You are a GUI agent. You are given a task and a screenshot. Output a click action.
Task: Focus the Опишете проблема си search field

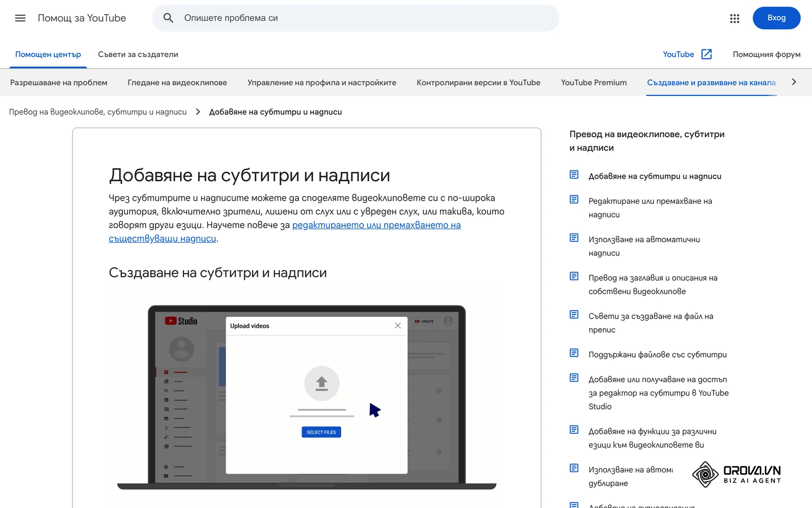tap(356, 18)
